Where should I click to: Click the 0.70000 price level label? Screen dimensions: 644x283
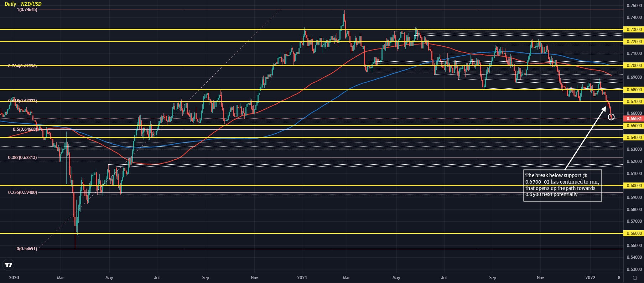(x=633, y=66)
